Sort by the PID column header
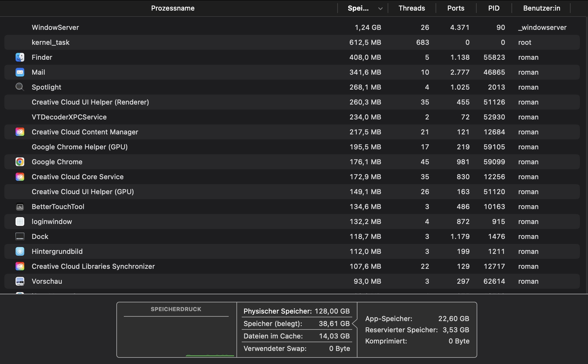This screenshot has height=364, width=588. 494,8
